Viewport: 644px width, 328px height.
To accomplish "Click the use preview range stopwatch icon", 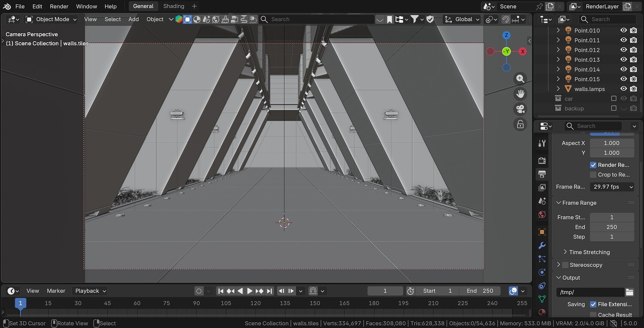I will coord(410,291).
